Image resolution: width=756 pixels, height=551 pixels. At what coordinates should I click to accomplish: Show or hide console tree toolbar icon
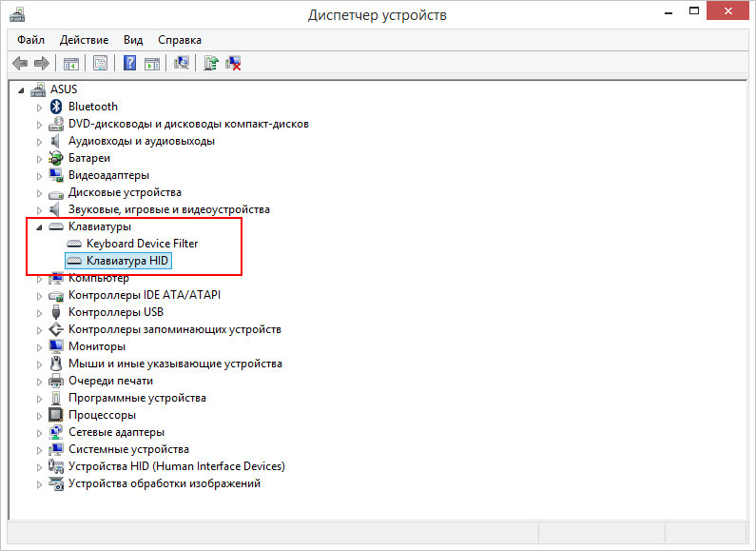pos(71,63)
